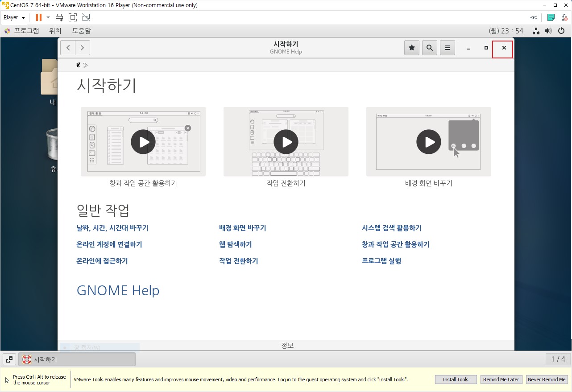
Task: Open workspace switcher showing 1 / 4
Action: coord(558,359)
